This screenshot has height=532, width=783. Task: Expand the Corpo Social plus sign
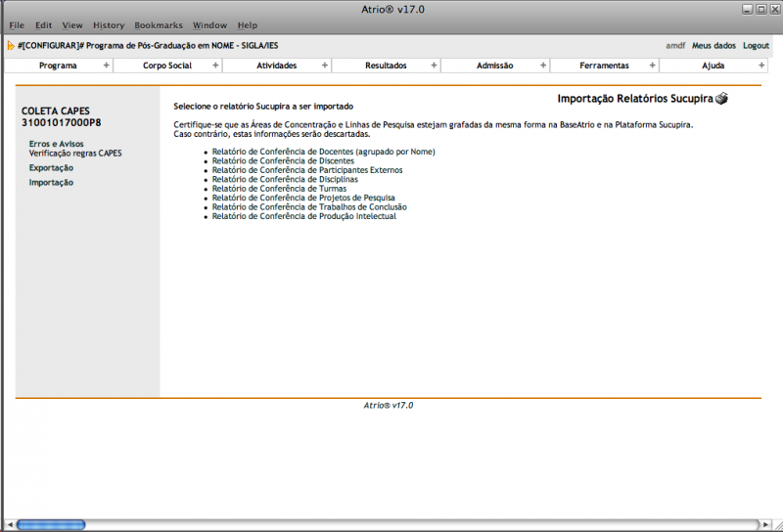(x=215, y=66)
